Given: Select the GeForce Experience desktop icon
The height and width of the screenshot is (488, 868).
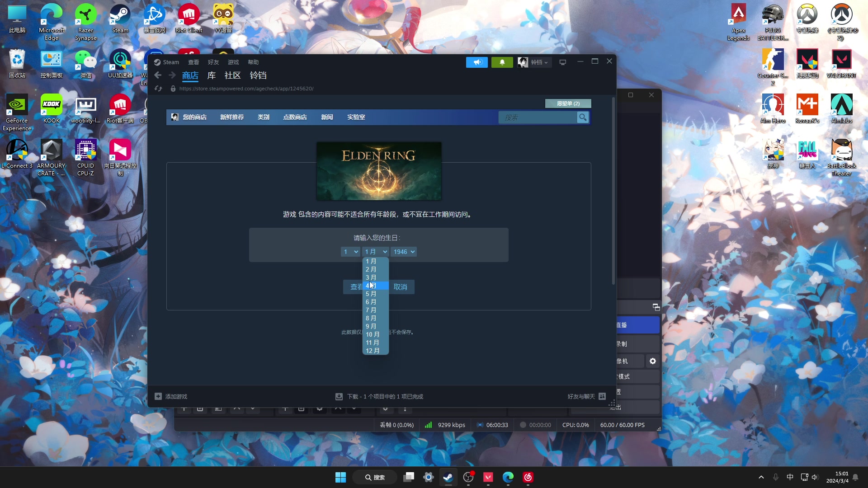Looking at the screenshot, I should click(x=17, y=113).
